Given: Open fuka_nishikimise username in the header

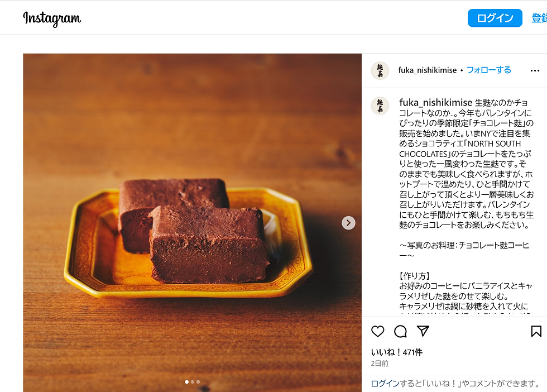Looking at the screenshot, I should click(x=427, y=70).
